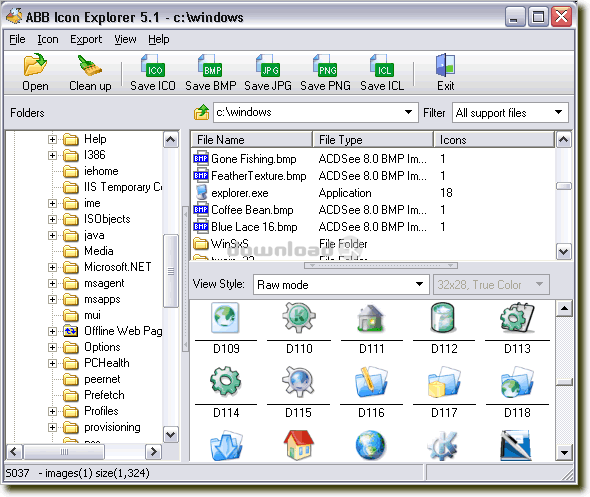Viewport: 590px width, 497px height.
Task: Open the Help menu
Action: (x=159, y=39)
